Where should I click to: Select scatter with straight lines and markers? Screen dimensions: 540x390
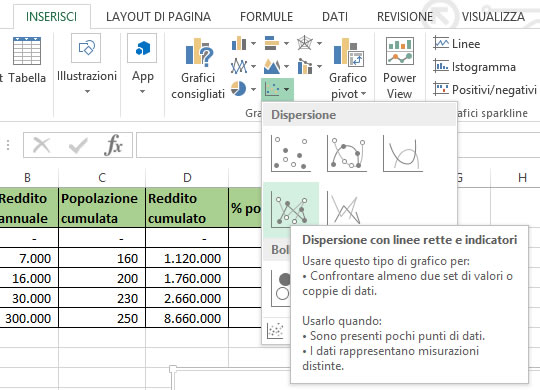tap(291, 209)
